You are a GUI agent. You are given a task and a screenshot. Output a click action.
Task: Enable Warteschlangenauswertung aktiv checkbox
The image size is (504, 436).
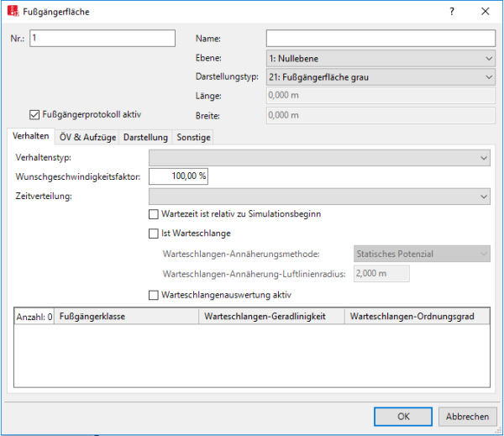click(153, 295)
